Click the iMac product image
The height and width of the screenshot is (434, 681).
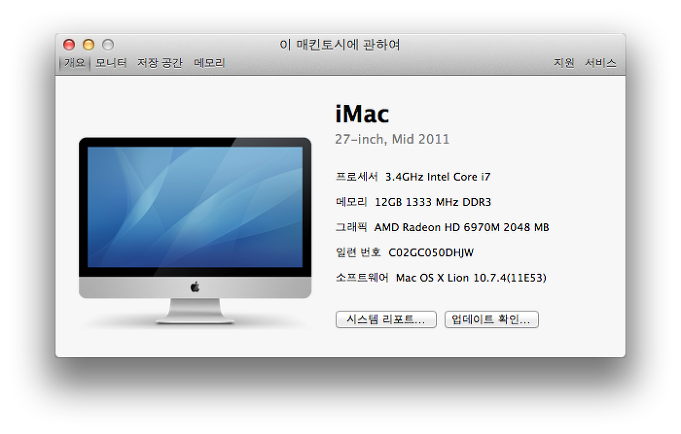pyautogui.click(x=195, y=231)
